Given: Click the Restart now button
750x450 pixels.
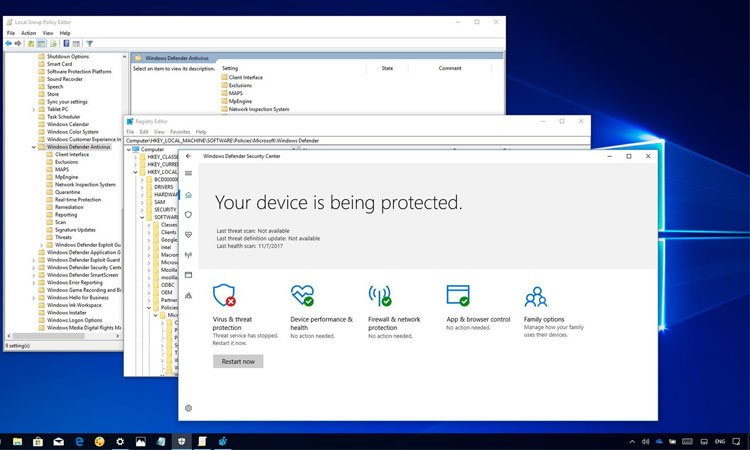Looking at the screenshot, I should pos(238,361).
